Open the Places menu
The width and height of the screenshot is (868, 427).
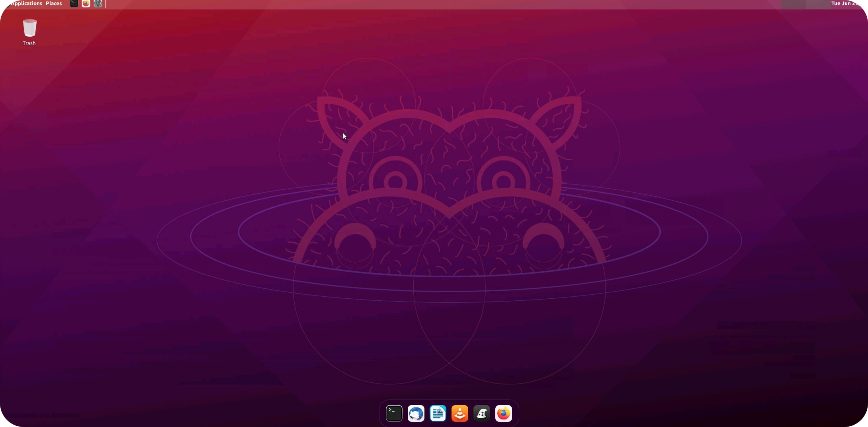pos(54,4)
